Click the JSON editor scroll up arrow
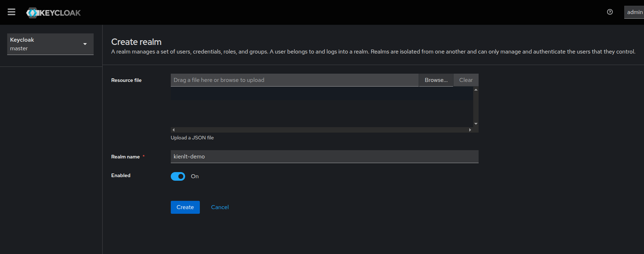The width and height of the screenshot is (644, 254). click(476, 90)
